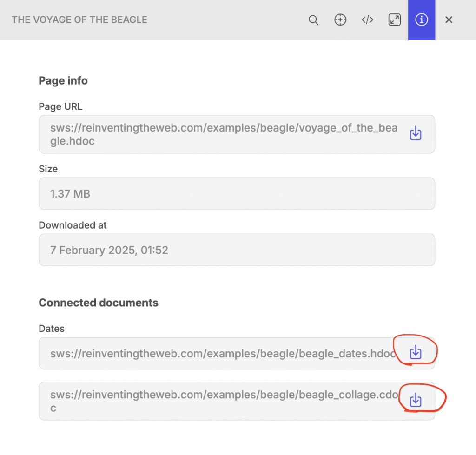The width and height of the screenshot is (476, 455).
Task: Download the beagle_dates.hdoc connected document
Action: pyautogui.click(x=415, y=353)
